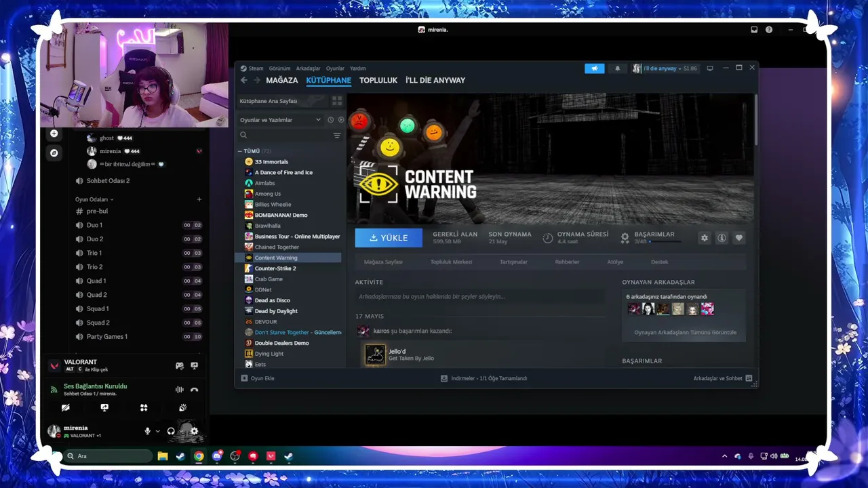Open the Arkadaşlar menu

[308, 68]
